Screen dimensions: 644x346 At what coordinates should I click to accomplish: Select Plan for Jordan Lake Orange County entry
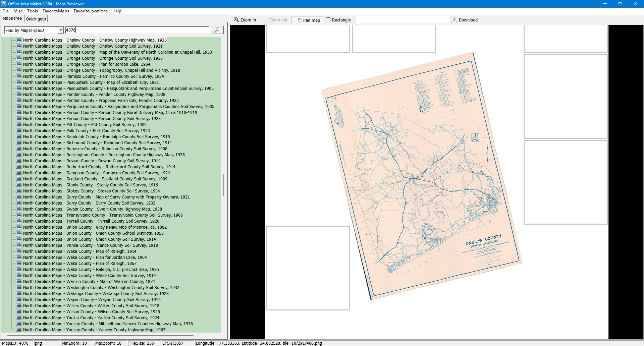pos(108,64)
